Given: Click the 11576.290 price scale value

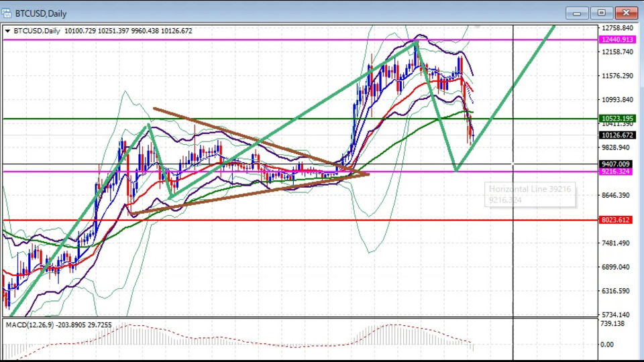Looking at the screenshot, I should coord(617,76).
